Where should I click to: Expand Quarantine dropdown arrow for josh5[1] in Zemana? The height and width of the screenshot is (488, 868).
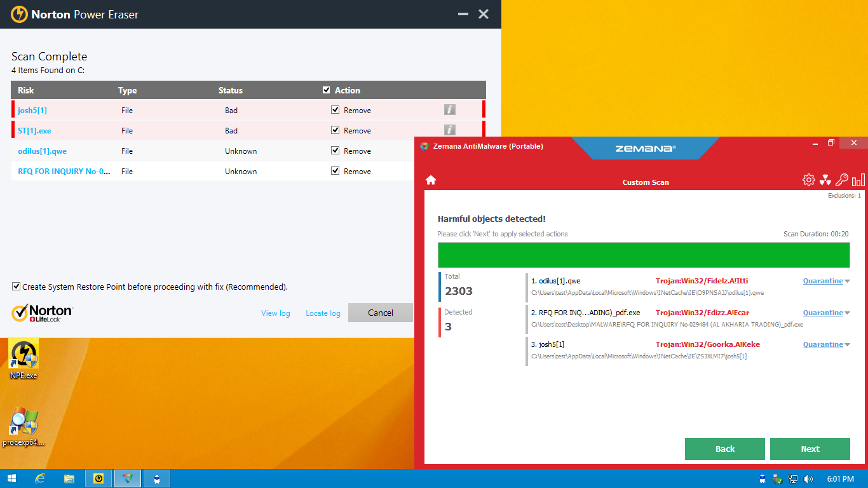(847, 345)
